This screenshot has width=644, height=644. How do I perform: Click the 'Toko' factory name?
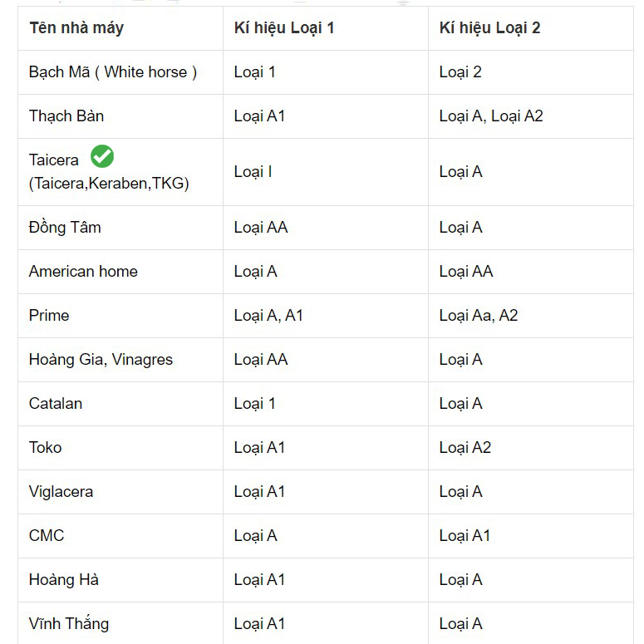pos(46,448)
